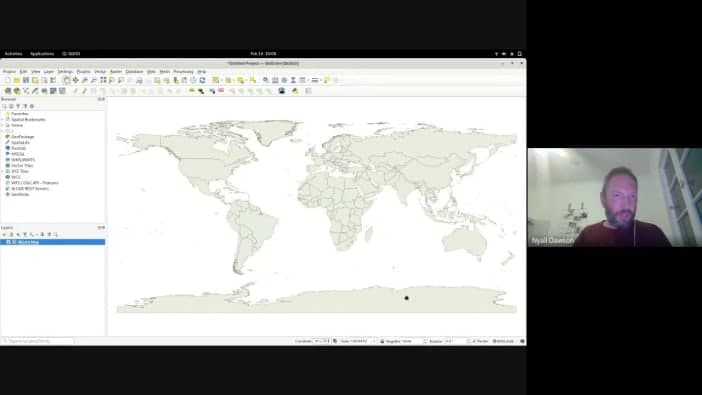Select PostGIS in the Browser panel
The image size is (702, 395).
18,148
